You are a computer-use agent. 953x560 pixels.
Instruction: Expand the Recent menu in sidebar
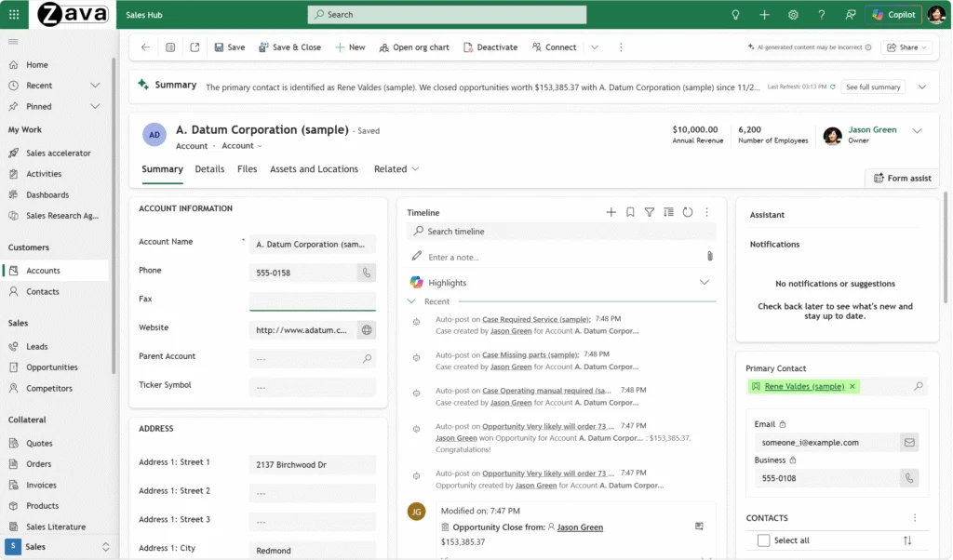pyautogui.click(x=95, y=86)
